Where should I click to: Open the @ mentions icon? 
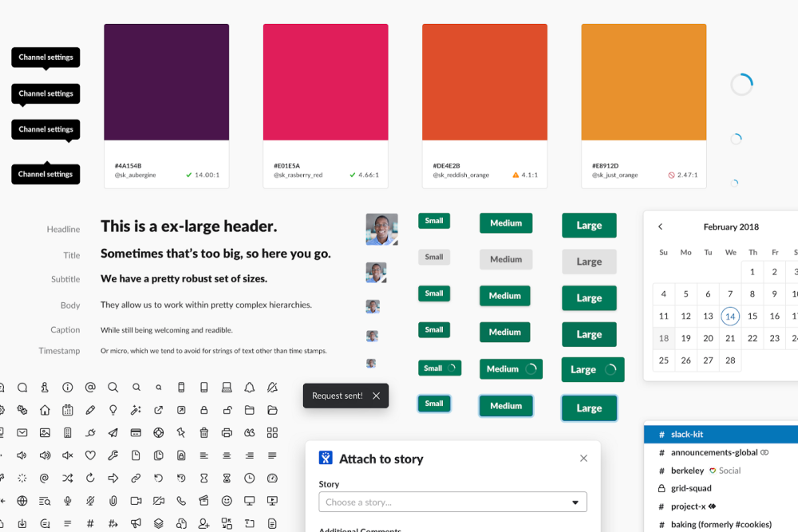click(90, 387)
